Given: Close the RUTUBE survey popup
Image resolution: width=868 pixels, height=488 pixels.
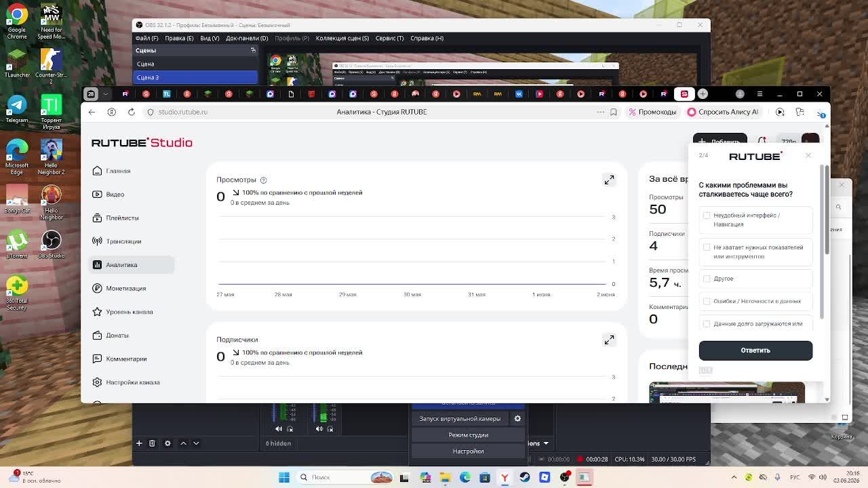Looking at the screenshot, I should (x=808, y=156).
